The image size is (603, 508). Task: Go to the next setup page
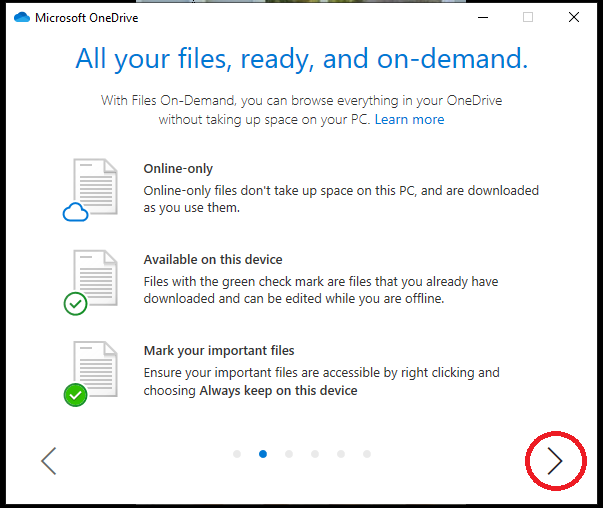coord(555,461)
